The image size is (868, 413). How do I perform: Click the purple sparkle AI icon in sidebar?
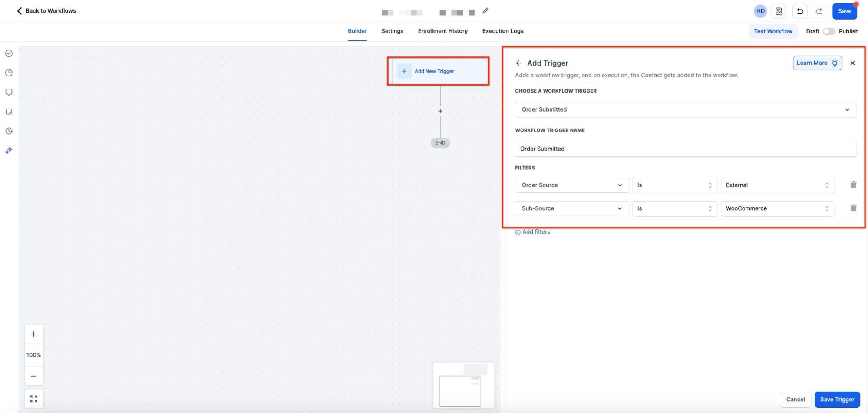9,150
